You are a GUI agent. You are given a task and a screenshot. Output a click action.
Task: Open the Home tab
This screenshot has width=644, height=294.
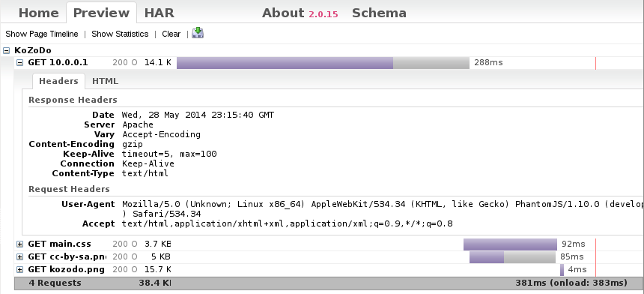pos(39,13)
